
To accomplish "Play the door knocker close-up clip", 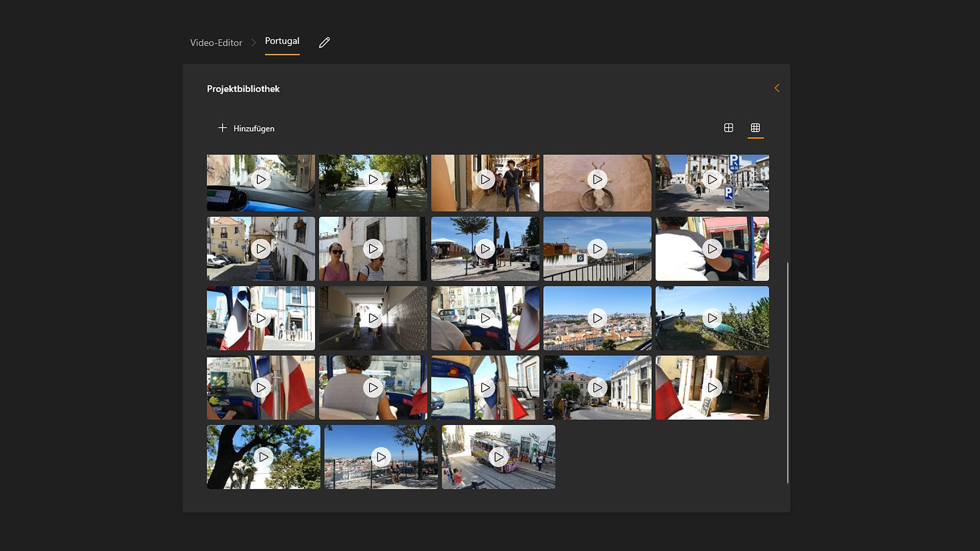I will point(597,180).
